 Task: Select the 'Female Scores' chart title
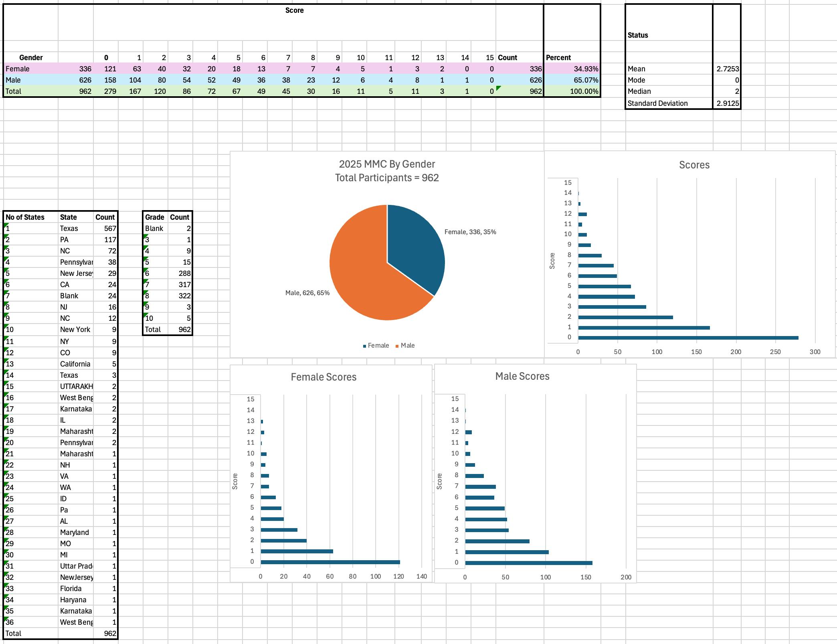pos(323,377)
